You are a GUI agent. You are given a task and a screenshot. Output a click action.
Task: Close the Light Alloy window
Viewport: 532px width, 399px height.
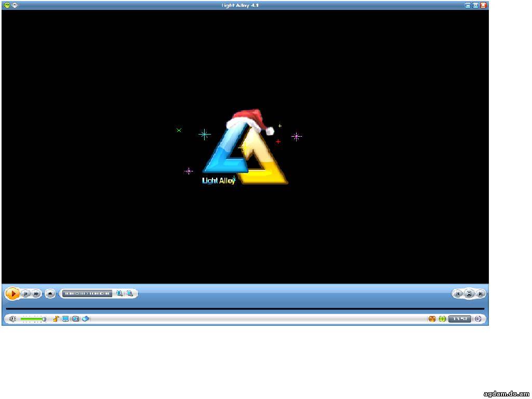(x=484, y=5)
